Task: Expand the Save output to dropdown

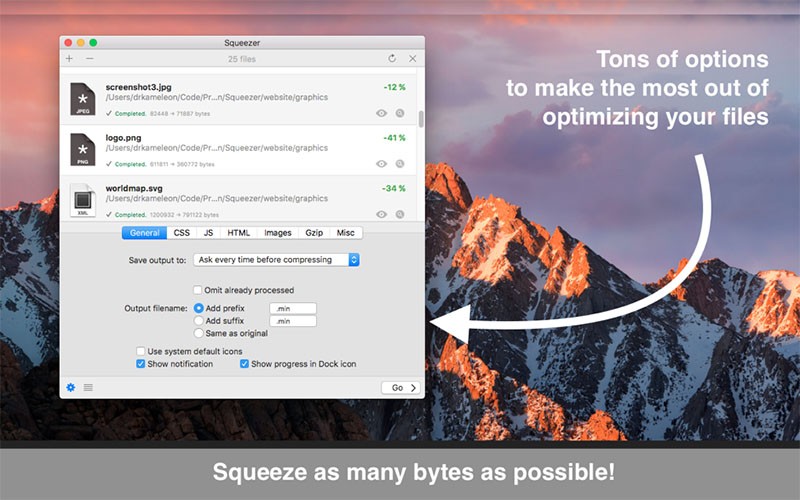Action: 276,260
